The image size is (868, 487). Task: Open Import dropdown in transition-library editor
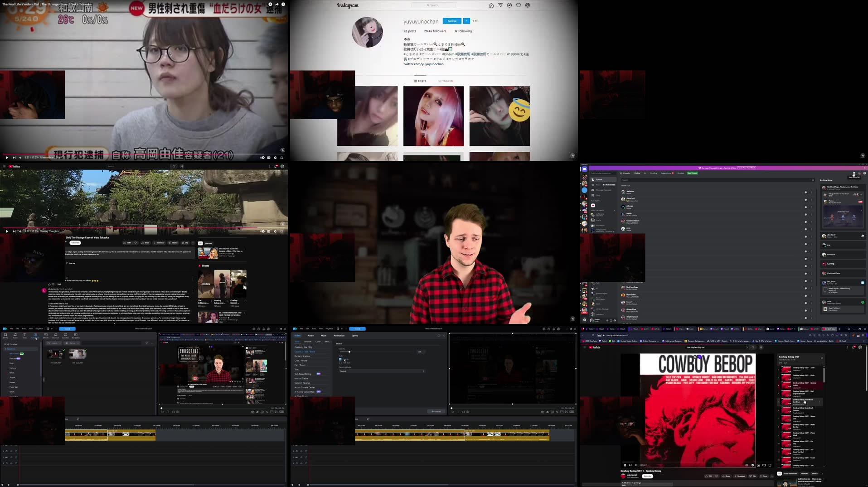point(54,343)
